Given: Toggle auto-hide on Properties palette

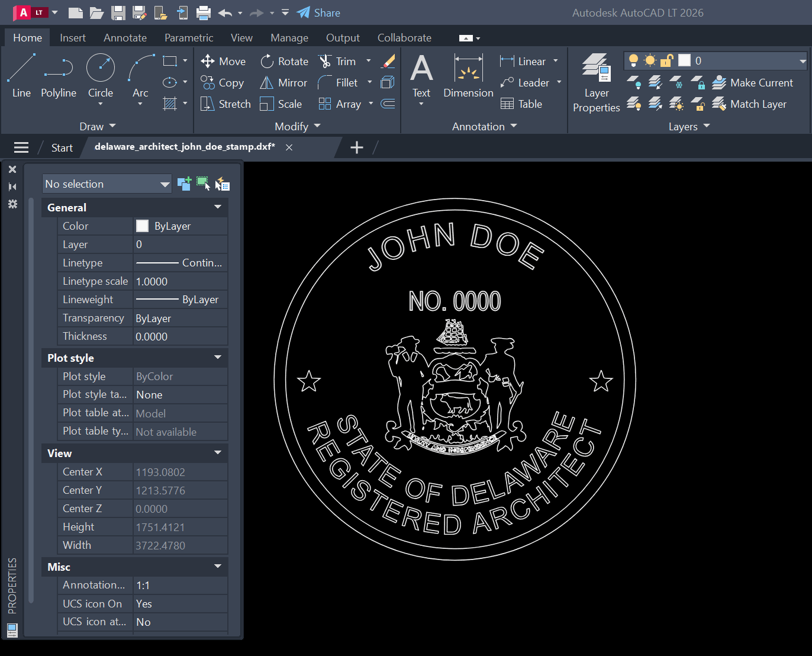Looking at the screenshot, I should [x=12, y=186].
